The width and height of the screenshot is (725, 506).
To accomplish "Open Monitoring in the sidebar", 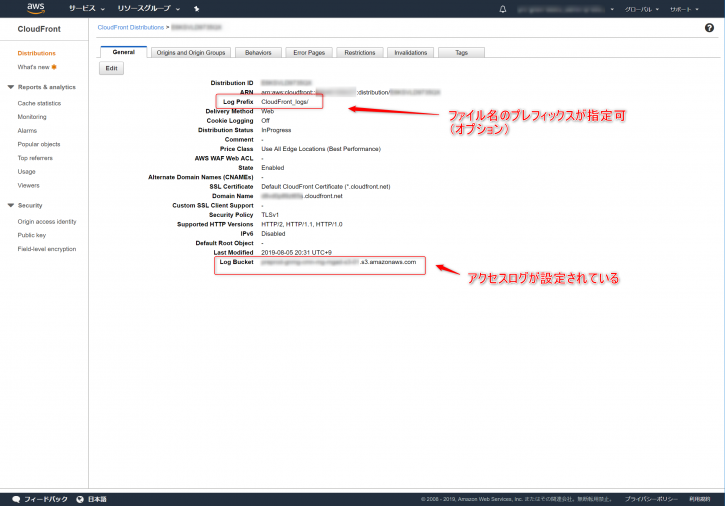I will [32, 117].
